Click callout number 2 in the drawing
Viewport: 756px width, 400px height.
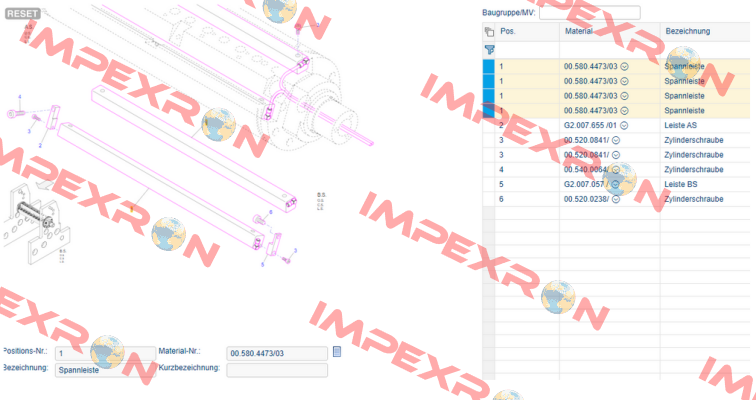click(40, 146)
